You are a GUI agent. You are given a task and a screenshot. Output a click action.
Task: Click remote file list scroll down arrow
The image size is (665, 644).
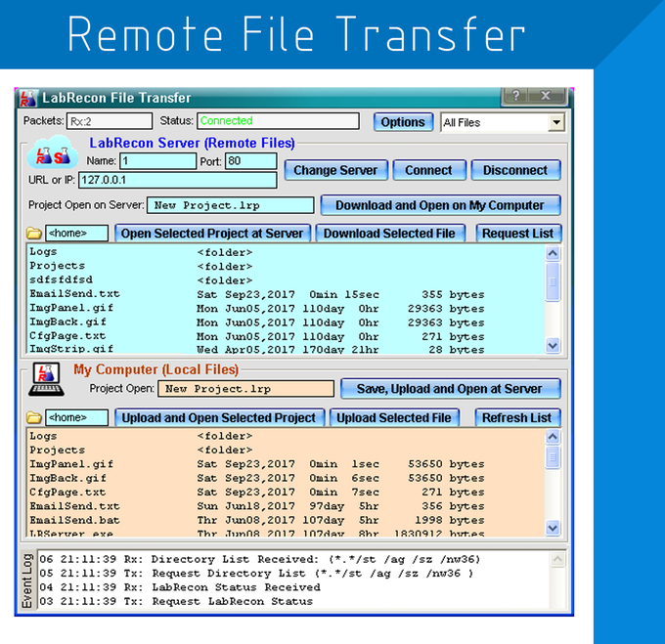pos(553,346)
